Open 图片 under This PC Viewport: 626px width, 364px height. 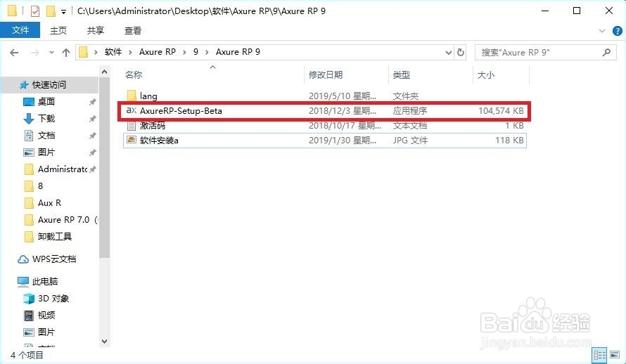click(46, 332)
